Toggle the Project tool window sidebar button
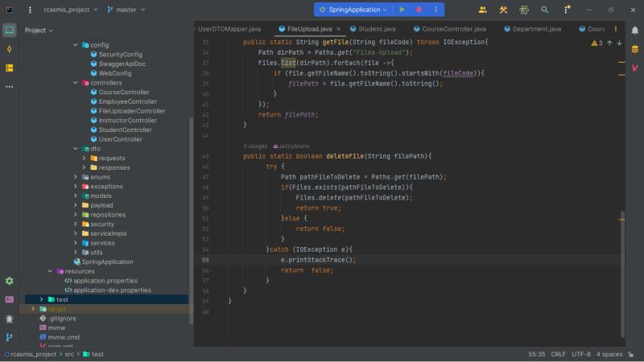 [10, 30]
